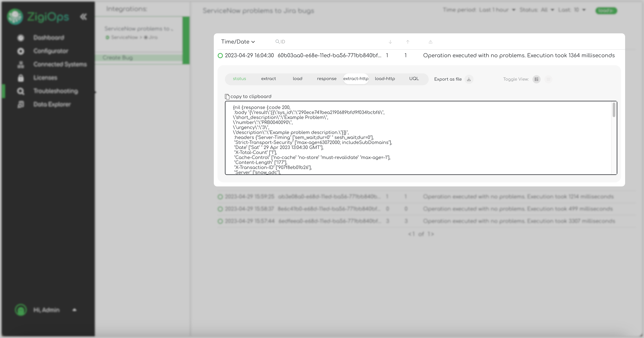
Task: Click the copy to clipboard icon
Action: click(227, 97)
